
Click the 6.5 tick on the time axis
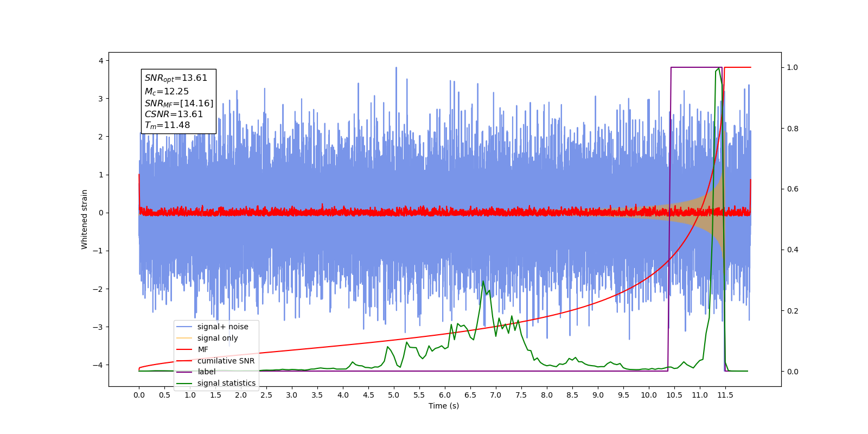point(470,395)
